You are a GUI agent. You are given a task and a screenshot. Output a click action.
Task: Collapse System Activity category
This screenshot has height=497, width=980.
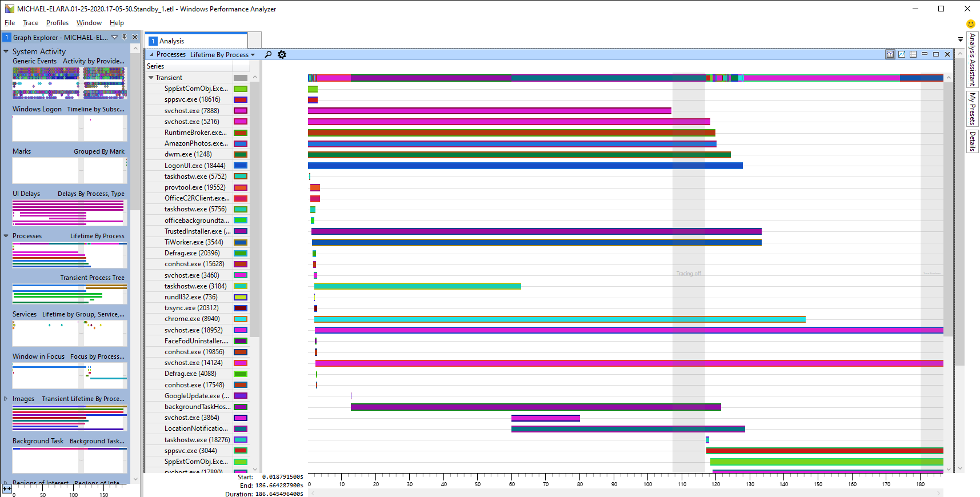(6, 51)
